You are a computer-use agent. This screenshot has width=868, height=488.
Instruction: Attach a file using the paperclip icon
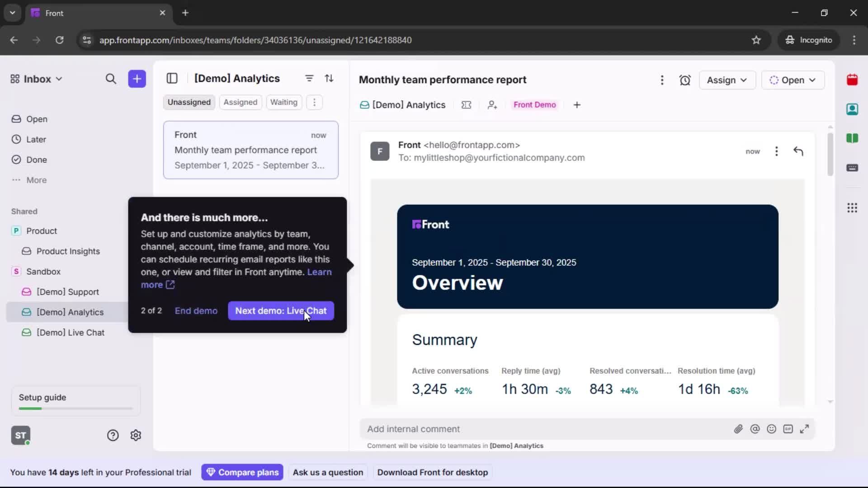[739, 429]
